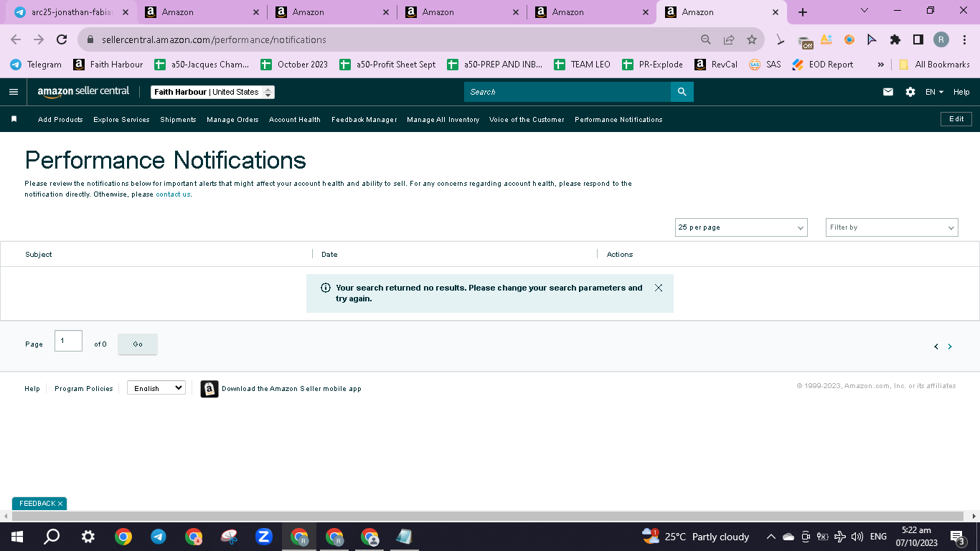This screenshot has width=980, height=551.
Task: Expand the 25 per page dropdown
Action: click(x=741, y=227)
